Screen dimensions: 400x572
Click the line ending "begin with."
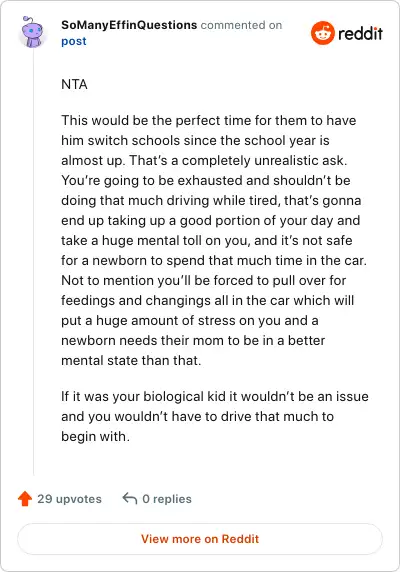click(96, 436)
